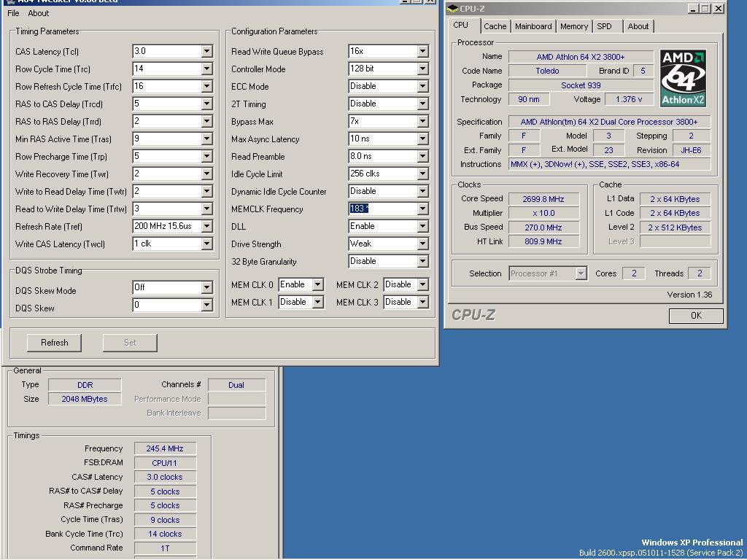Open Write to Read Delay (Twtr) dropdown
Screen dimensions: 747x560
coord(206,192)
